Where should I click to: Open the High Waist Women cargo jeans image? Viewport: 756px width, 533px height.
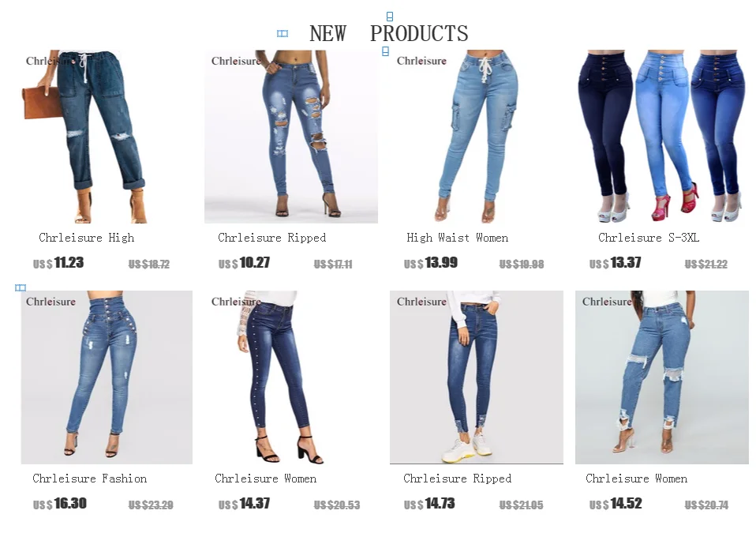click(477, 137)
